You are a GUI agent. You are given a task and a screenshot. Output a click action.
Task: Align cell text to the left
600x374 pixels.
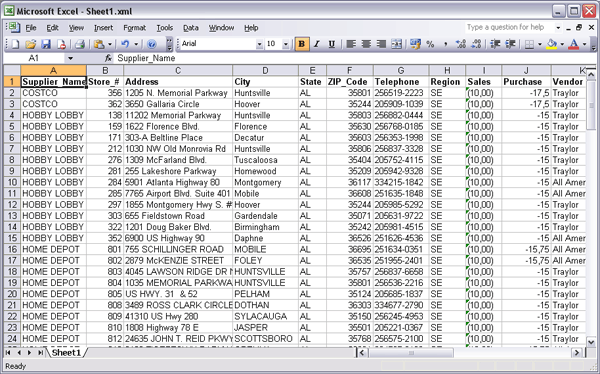(x=351, y=44)
